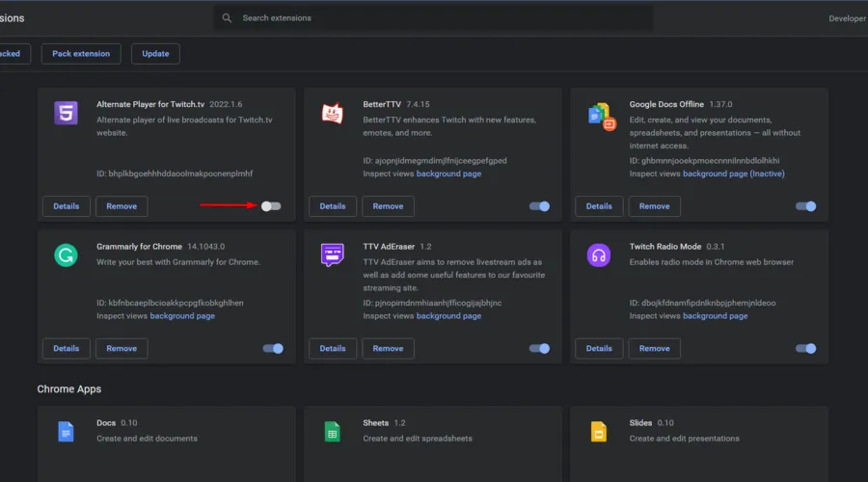Screen dimensions: 868x482
Task: Click the Slides app icon
Action: [x=598, y=432]
